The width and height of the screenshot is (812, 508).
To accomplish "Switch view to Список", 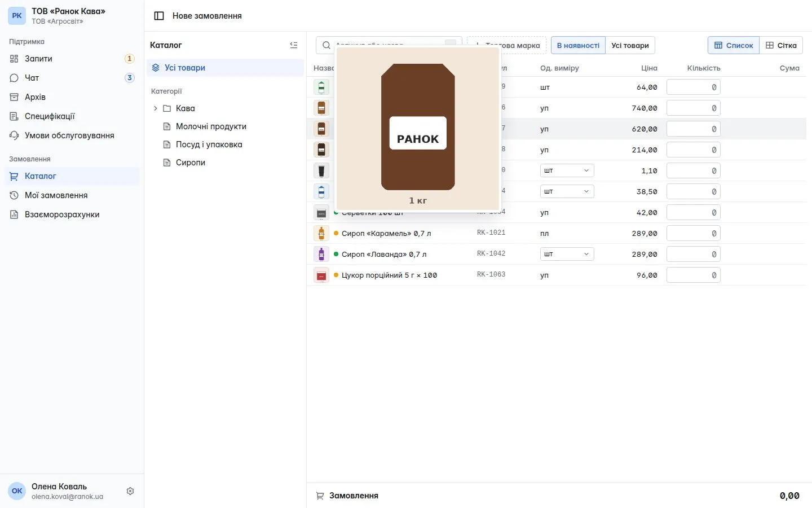I will pyautogui.click(x=734, y=45).
